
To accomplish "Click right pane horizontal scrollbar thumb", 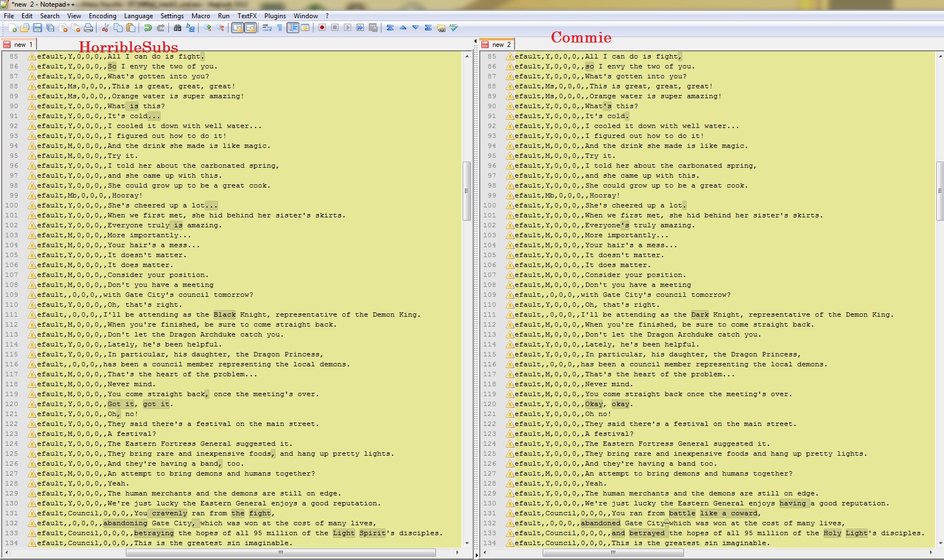I will tap(613, 552).
